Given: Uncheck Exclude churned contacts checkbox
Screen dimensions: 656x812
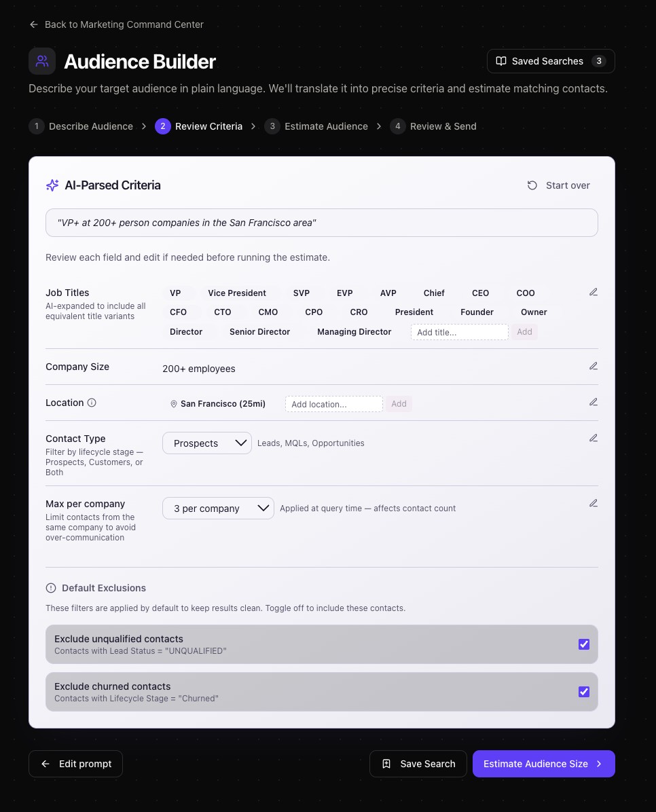Looking at the screenshot, I should pyautogui.click(x=584, y=692).
